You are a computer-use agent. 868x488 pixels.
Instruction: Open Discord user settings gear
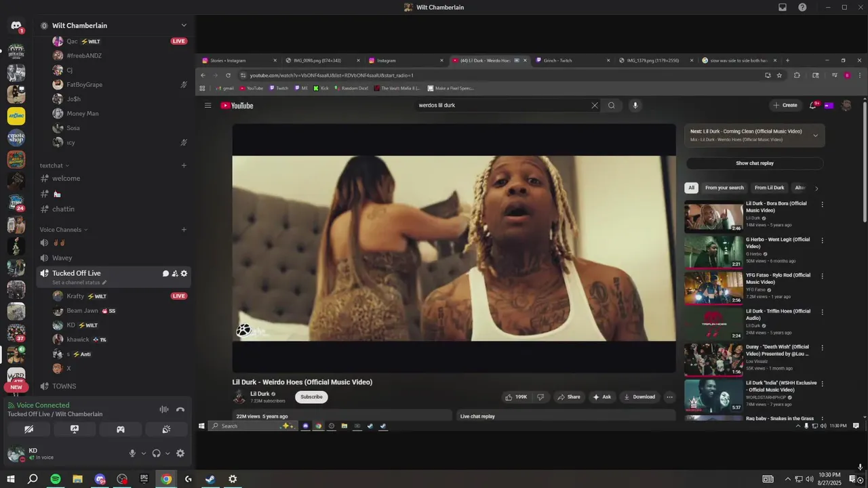180,453
